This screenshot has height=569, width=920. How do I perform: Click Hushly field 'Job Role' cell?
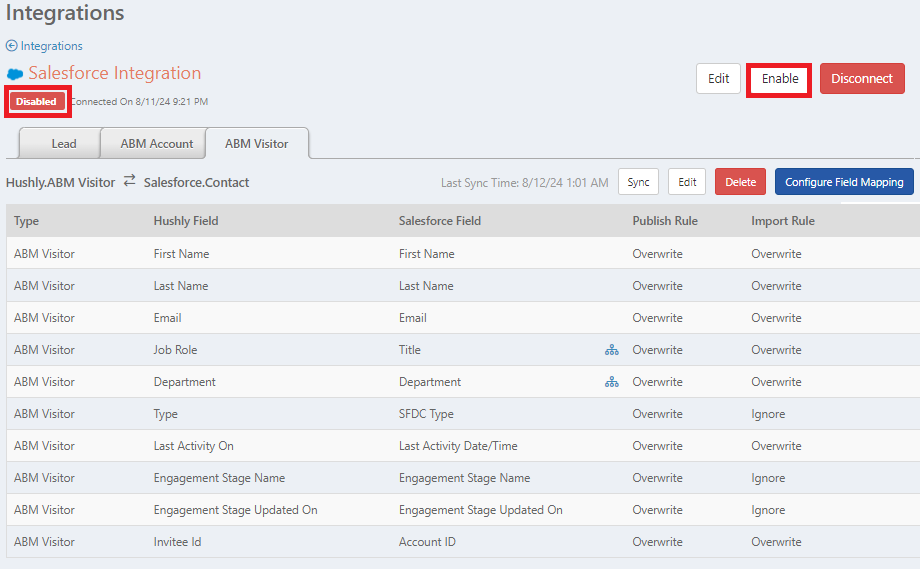point(175,350)
